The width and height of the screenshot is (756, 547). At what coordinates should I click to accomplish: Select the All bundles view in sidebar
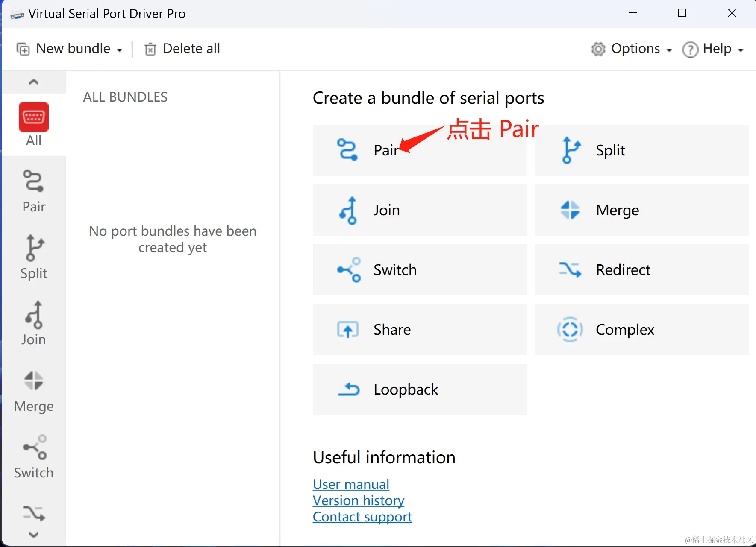[x=33, y=125]
